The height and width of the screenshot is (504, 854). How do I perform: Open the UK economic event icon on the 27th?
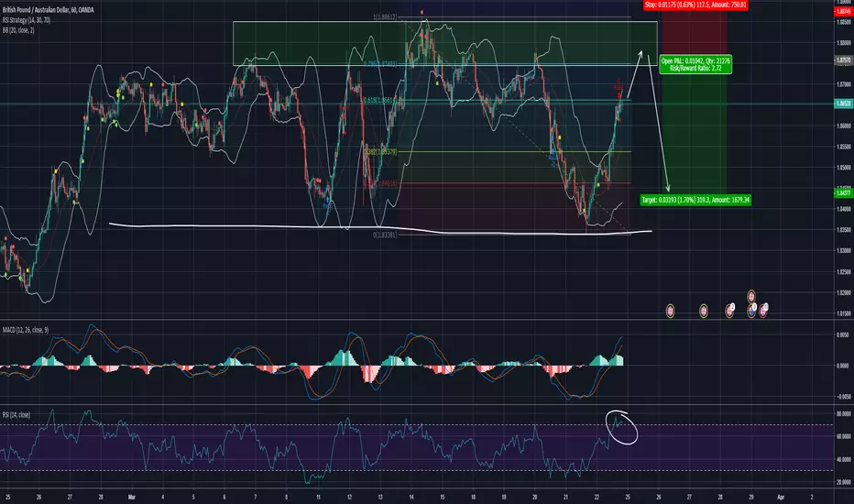703,312
